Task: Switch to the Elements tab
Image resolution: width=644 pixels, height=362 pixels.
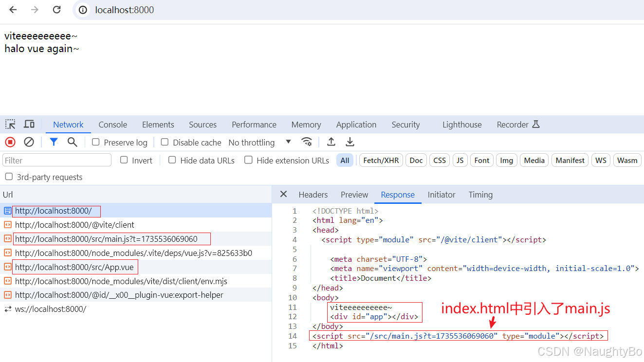Action: [158, 125]
